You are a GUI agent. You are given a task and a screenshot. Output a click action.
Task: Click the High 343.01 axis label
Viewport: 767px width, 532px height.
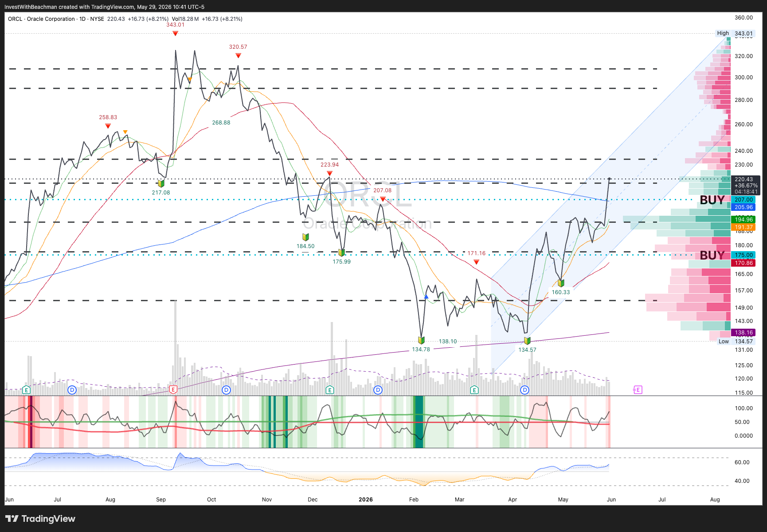(x=735, y=33)
